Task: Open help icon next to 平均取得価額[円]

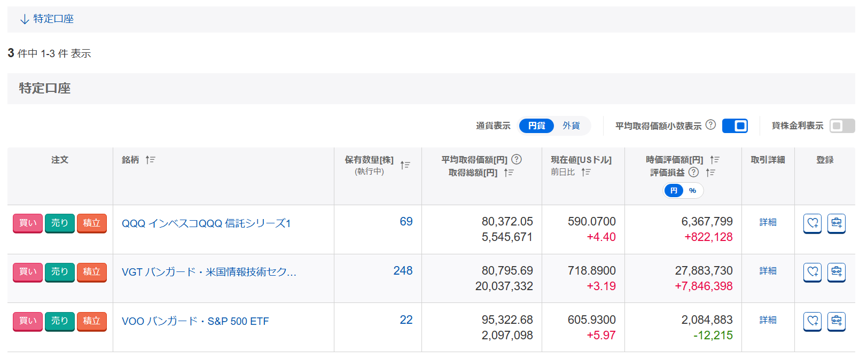Action: click(517, 159)
